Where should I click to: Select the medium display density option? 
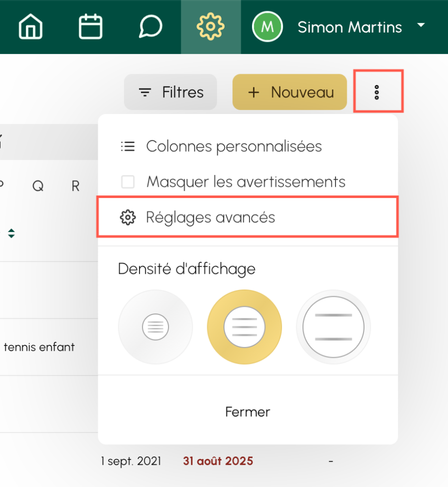pos(244,327)
